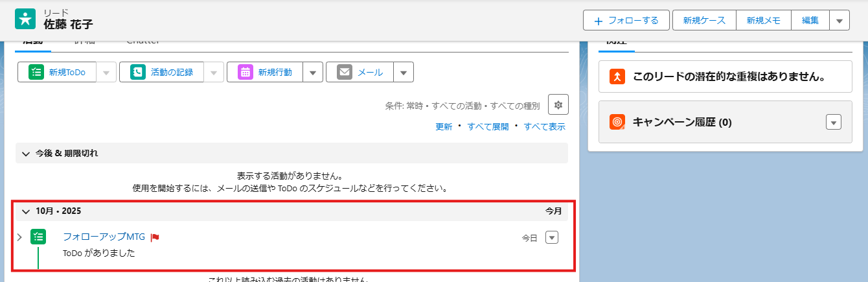Open the フォローアップMTG link
Image resolution: width=868 pixels, height=282 pixels.
104,237
